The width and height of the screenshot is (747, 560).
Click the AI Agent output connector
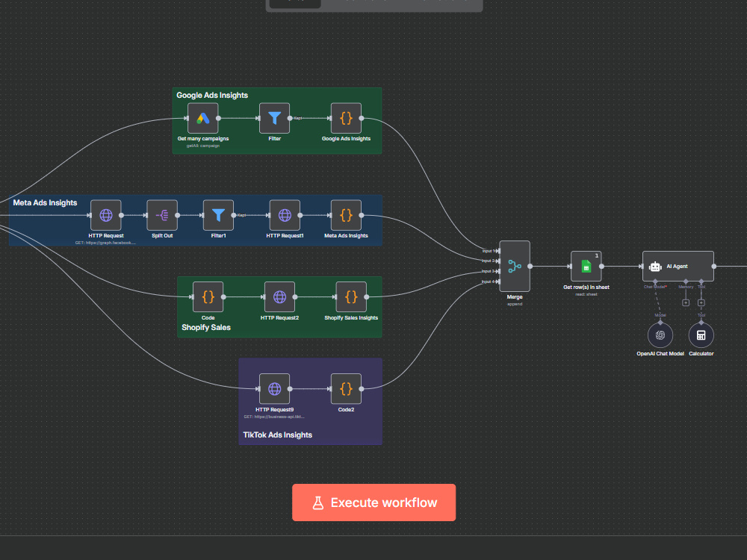[714, 267]
